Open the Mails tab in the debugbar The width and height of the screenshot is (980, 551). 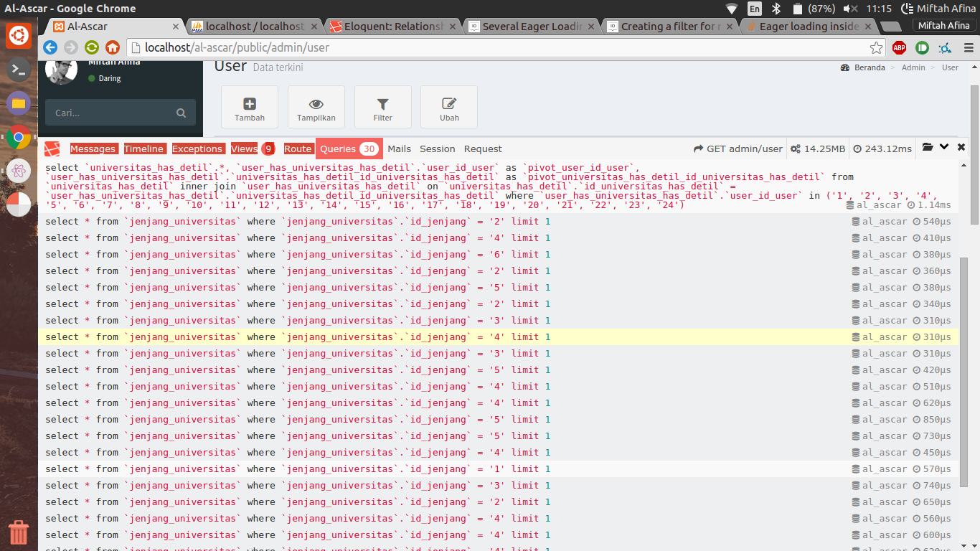pyautogui.click(x=399, y=149)
